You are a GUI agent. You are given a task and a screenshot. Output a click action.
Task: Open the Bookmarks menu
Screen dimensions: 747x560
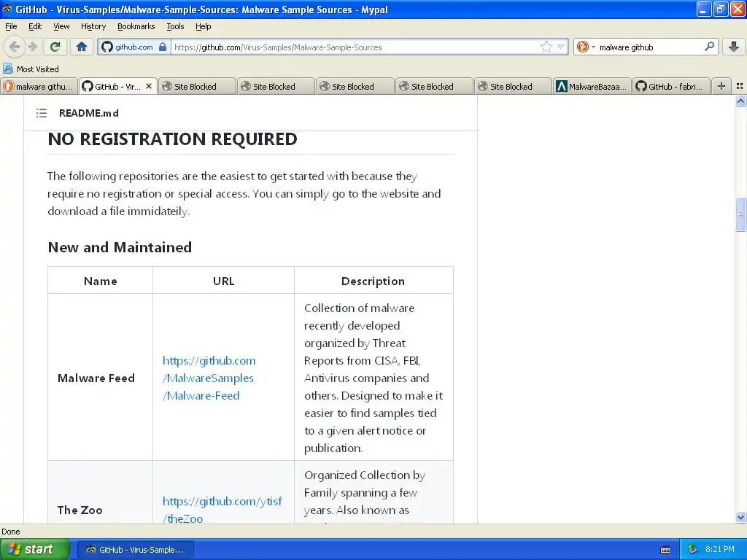coord(136,26)
